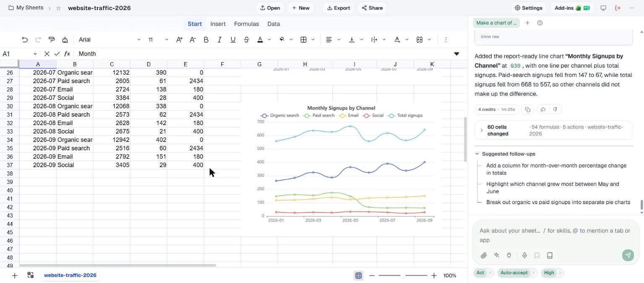This screenshot has width=644, height=283.
Task: Decrease font size with A- icon
Action: (192, 39)
